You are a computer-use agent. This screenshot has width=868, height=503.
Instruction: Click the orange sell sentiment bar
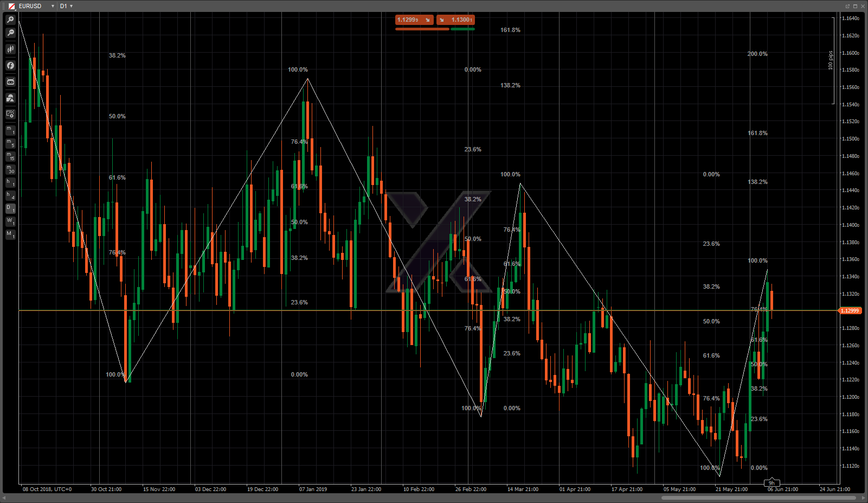point(422,29)
